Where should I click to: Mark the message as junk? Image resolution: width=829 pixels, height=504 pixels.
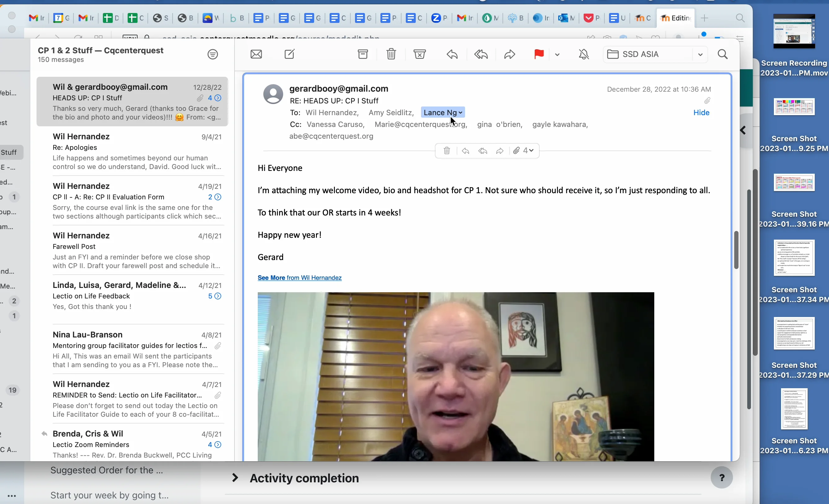419,54
